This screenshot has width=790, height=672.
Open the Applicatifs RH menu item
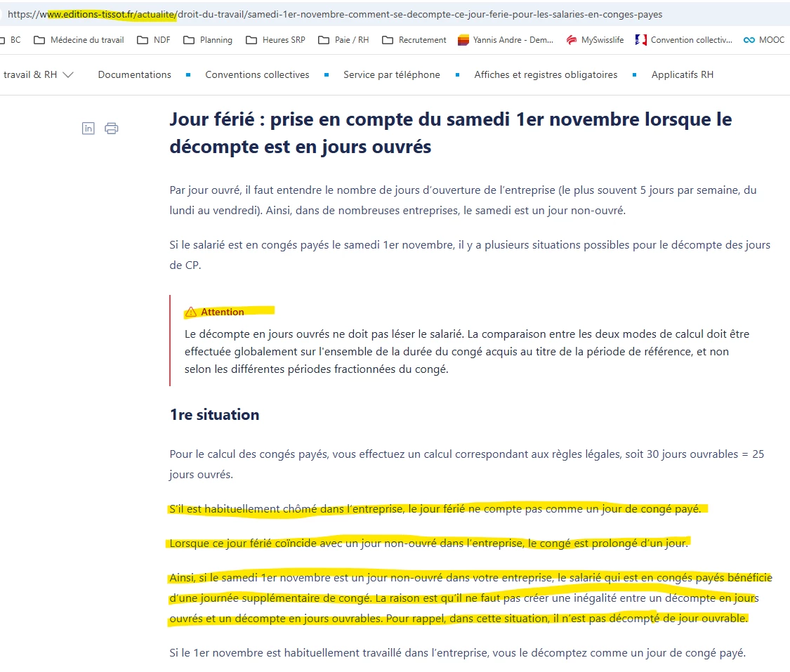[682, 74]
